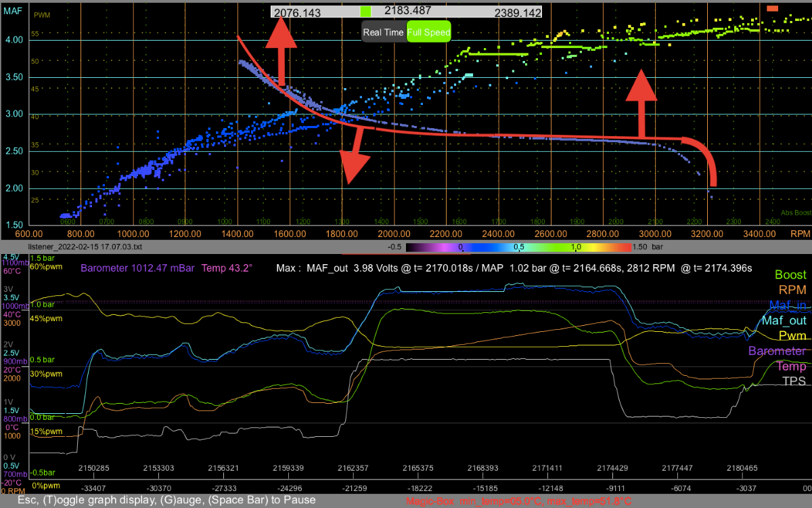Switch playback to Full Speed mode
Image resolution: width=812 pixels, height=508 pixels.
pos(429,32)
